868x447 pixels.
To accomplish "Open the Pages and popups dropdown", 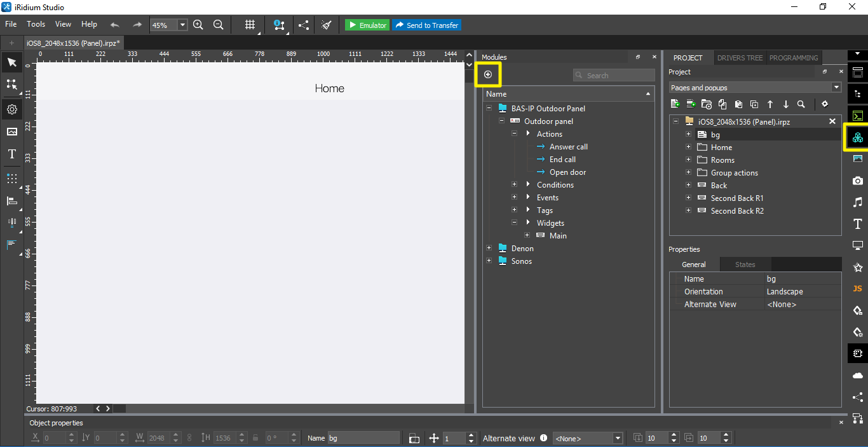I will coord(836,87).
